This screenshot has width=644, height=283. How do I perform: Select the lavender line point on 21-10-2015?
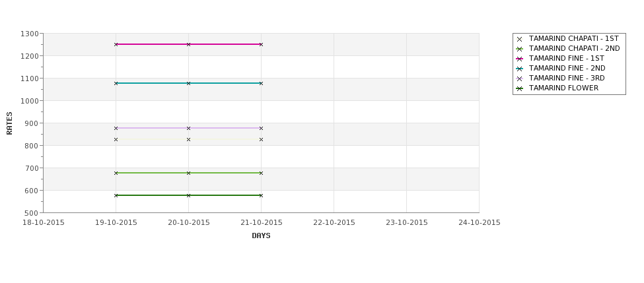coord(261,129)
